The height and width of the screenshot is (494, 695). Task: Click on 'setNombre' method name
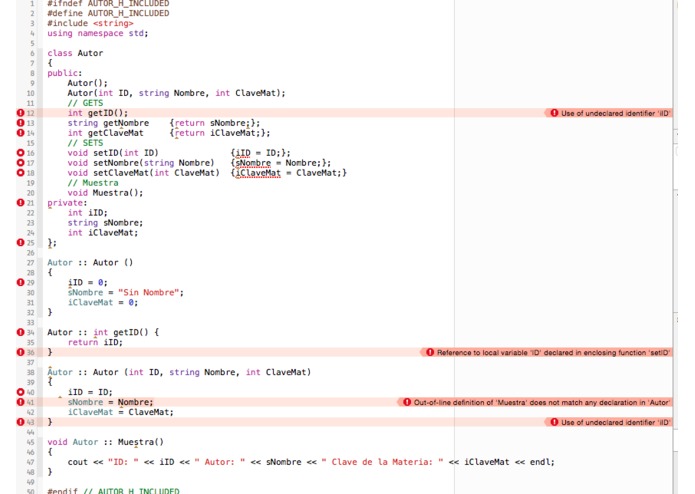116,163
